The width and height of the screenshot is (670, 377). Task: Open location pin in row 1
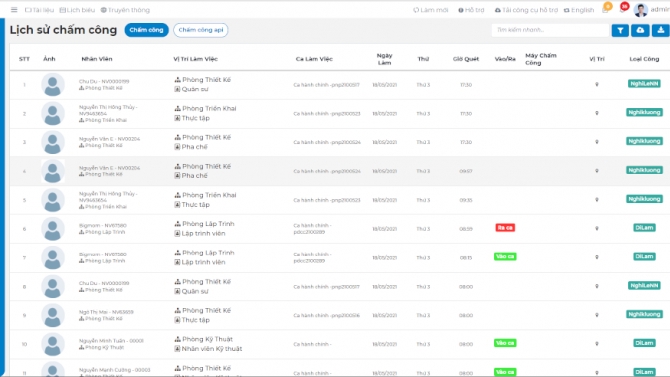[x=597, y=85]
